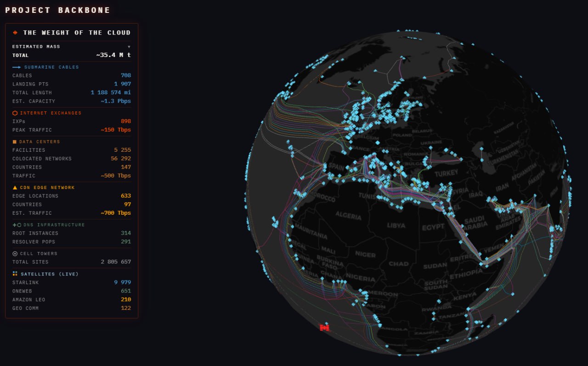Click the CDN Edge Network triangle icon

click(15, 188)
